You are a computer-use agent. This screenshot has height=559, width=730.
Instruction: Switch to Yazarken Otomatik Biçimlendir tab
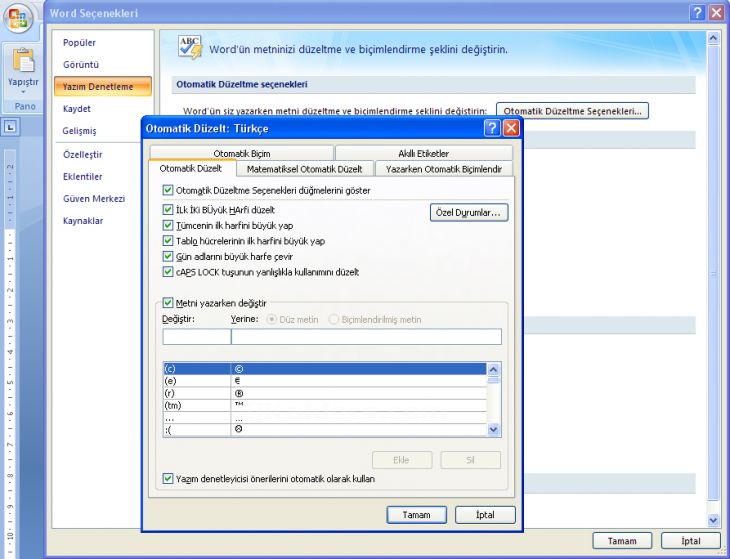pos(444,169)
